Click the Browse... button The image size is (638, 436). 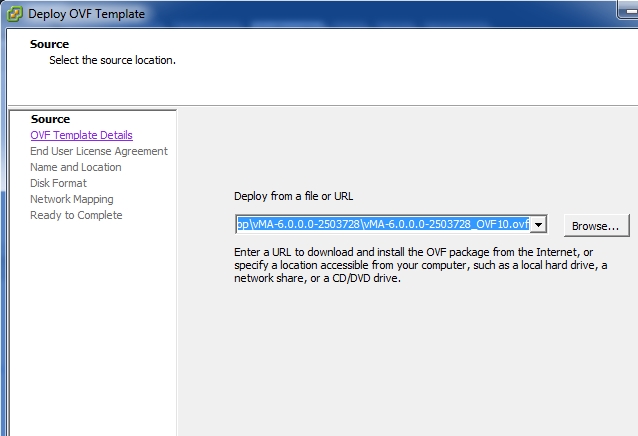596,226
